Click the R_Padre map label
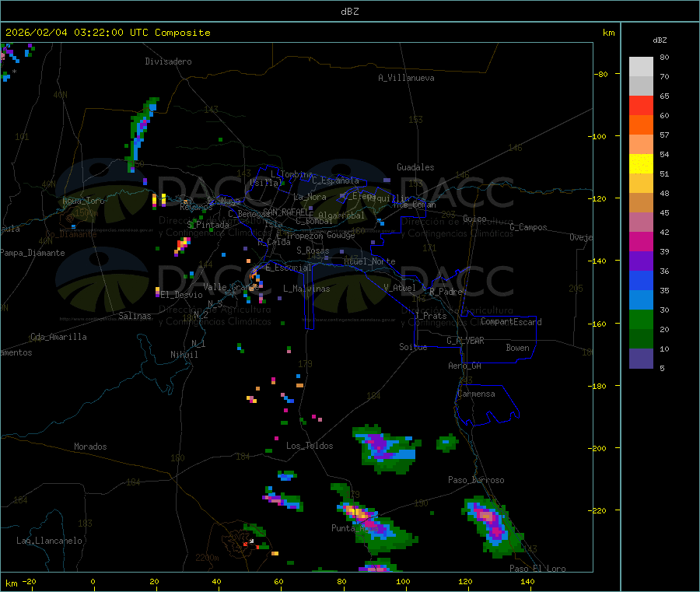Screen dimensions: 700x592 446,292
